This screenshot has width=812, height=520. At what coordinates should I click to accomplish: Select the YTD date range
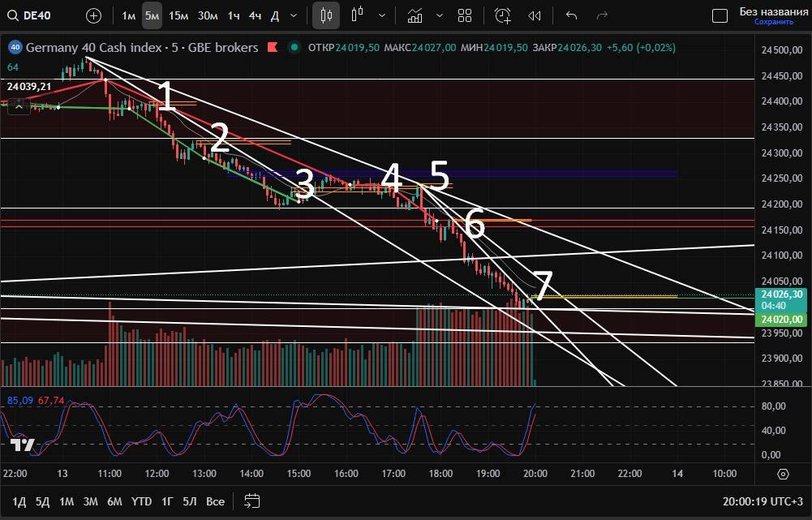pyautogui.click(x=142, y=501)
